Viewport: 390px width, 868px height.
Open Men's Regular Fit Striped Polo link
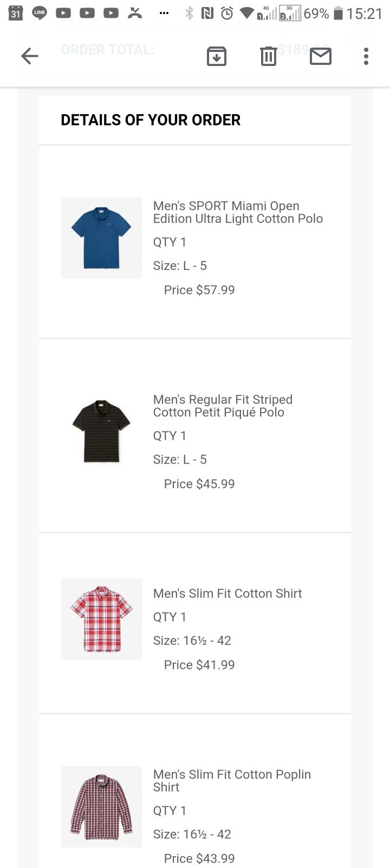click(223, 406)
